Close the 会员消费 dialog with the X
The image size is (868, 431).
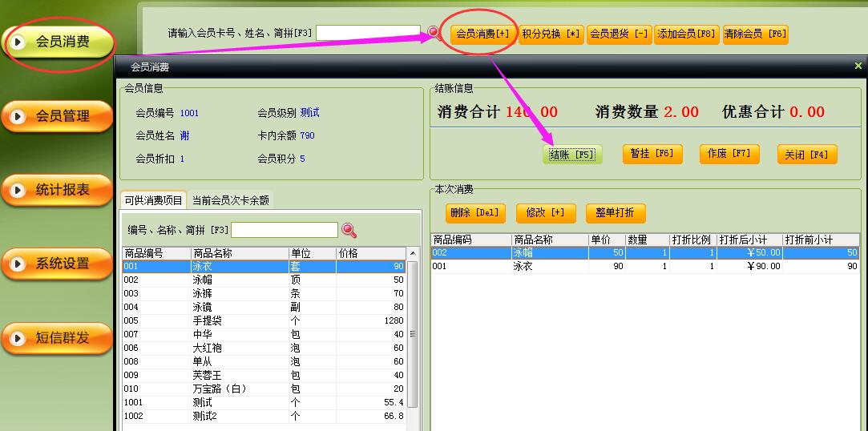(x=858, y=66)
